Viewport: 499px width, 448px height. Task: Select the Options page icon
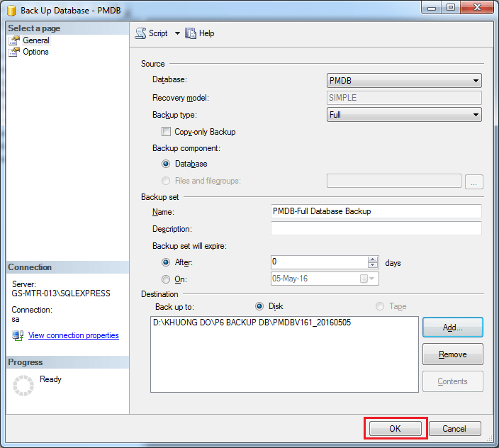14,52
